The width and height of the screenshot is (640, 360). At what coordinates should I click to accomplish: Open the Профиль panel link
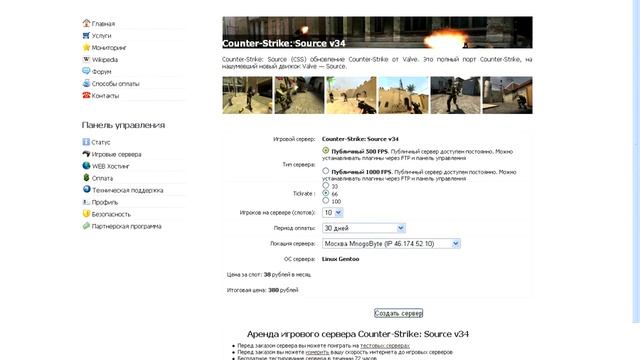(104, 202)
